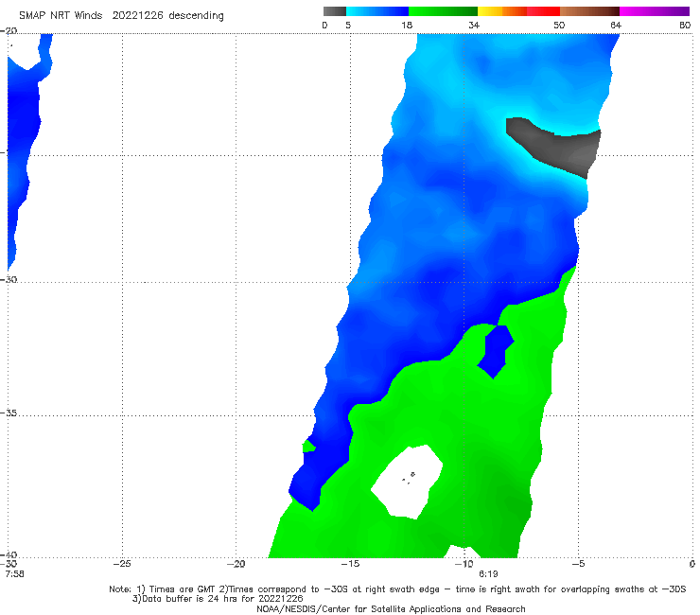
Task: Click the '-40' latitude axis label
Action: pos(9,554)
